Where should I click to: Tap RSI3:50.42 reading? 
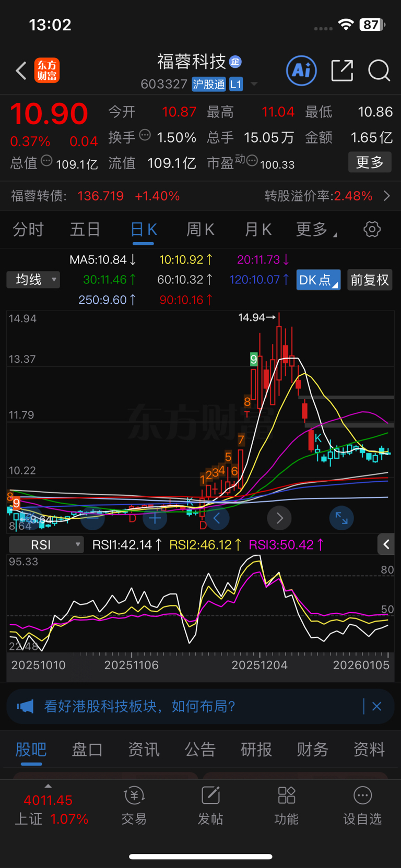pos(286,545)
